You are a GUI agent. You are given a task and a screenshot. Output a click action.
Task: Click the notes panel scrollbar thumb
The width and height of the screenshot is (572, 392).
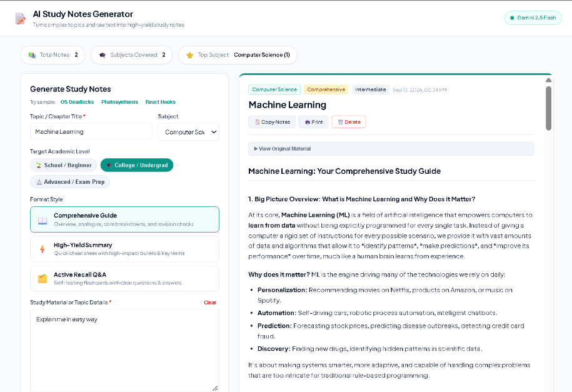point(548,108)
